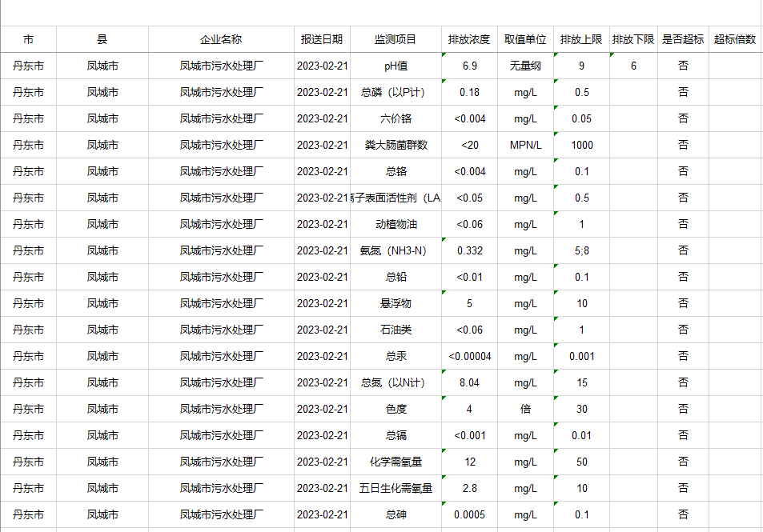Click the header cell 县
This screenshot has width=763, height=532.
[102, 39]
